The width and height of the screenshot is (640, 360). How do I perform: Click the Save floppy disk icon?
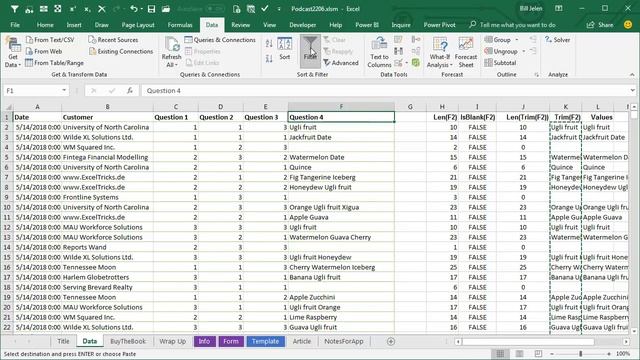point(151,9)
